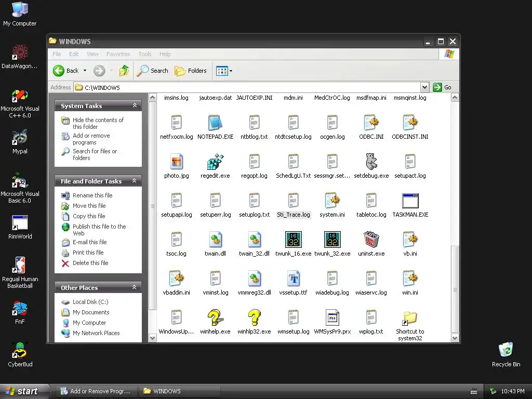This screenshot has width=532, height=399.
Task: Switch to Add or Remove Programs taskbar item
Action: click(96, 391)
